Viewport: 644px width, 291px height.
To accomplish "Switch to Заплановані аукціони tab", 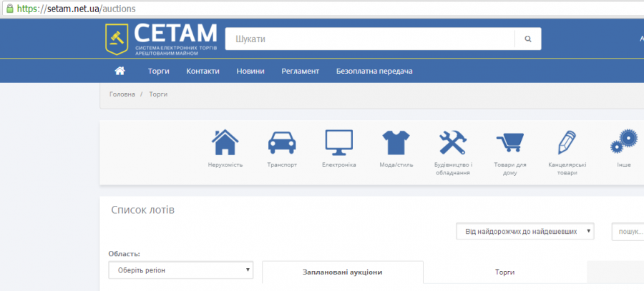I will (x=342, y=272).
